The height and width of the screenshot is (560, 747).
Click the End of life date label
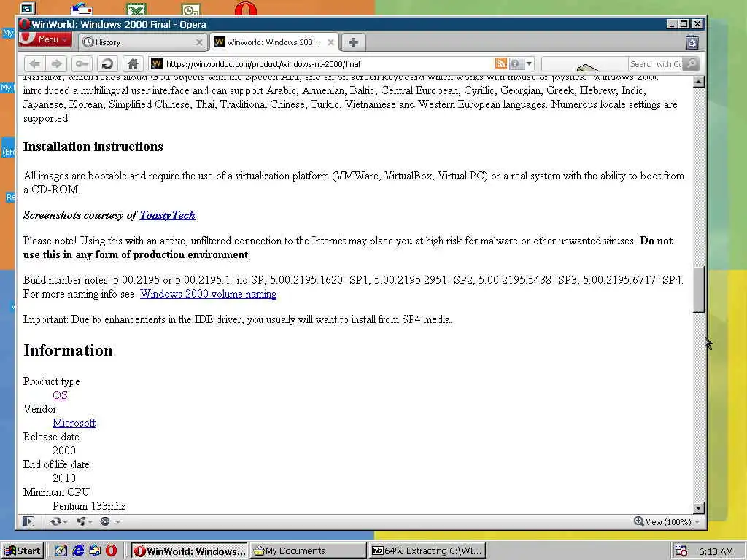tap(56, 464)
